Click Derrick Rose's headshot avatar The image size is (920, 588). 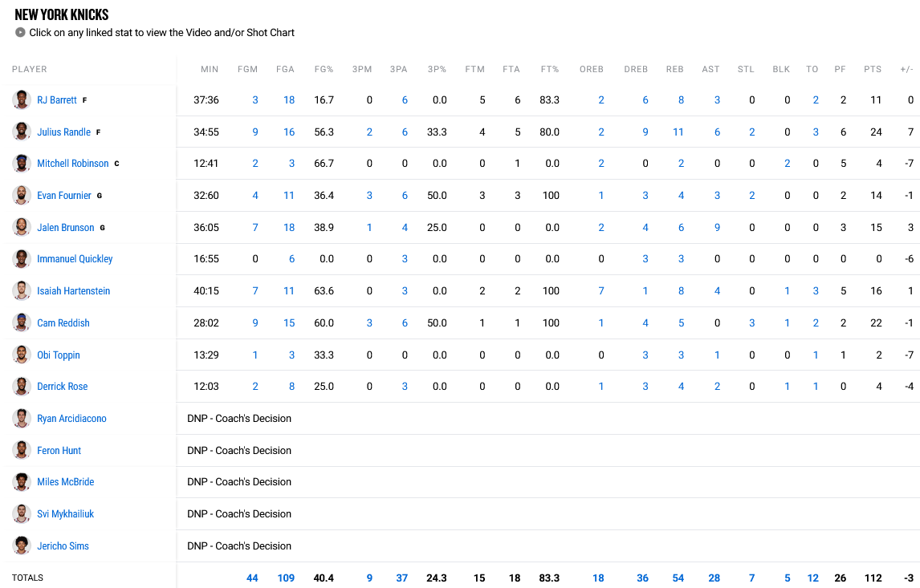pyautogui.click(x=22, y=387)
